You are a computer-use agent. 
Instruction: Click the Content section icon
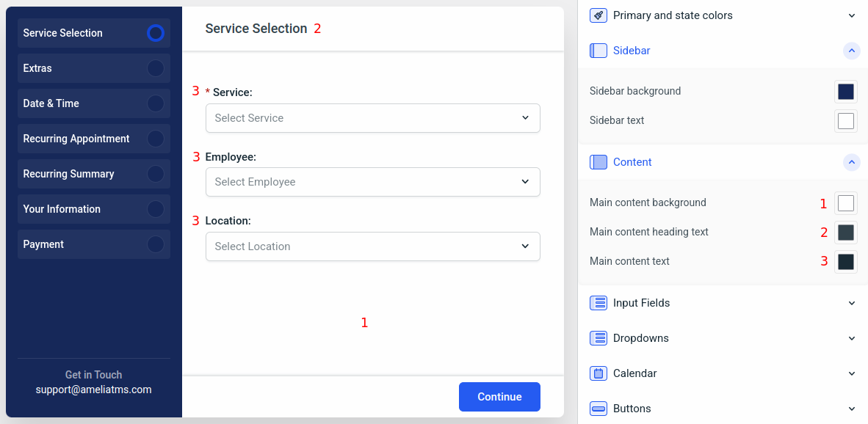tap(598, 162)
